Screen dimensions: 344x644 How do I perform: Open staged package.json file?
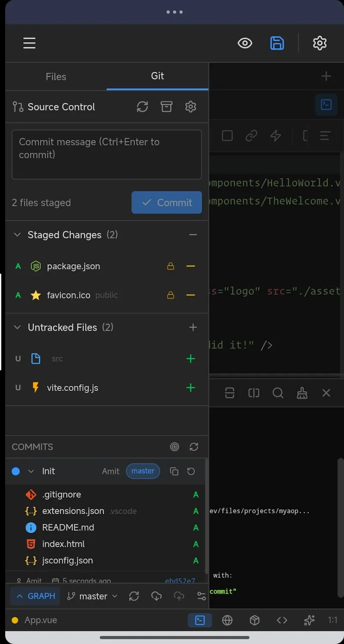[74, 266]
